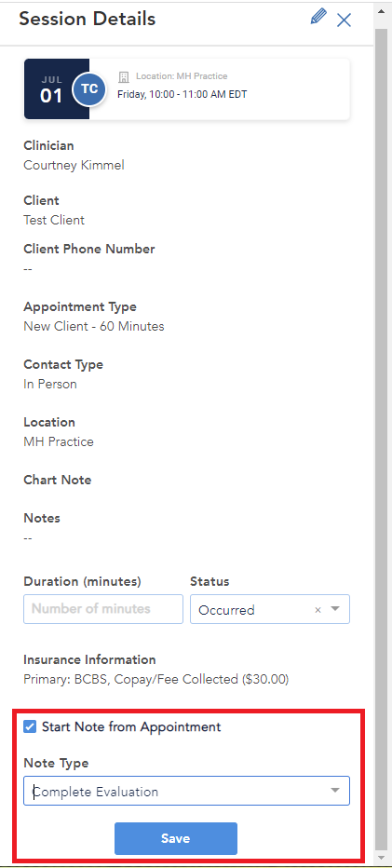The image size is (392, 868).
Task: Click the Test Client name text
Action: click(x=54, y=220)
